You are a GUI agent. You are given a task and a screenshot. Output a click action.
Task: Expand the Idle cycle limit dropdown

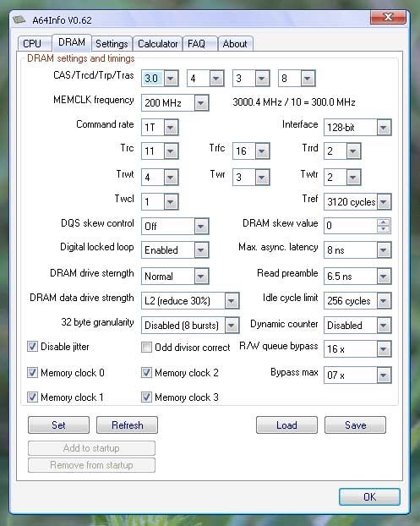[384, 300]
